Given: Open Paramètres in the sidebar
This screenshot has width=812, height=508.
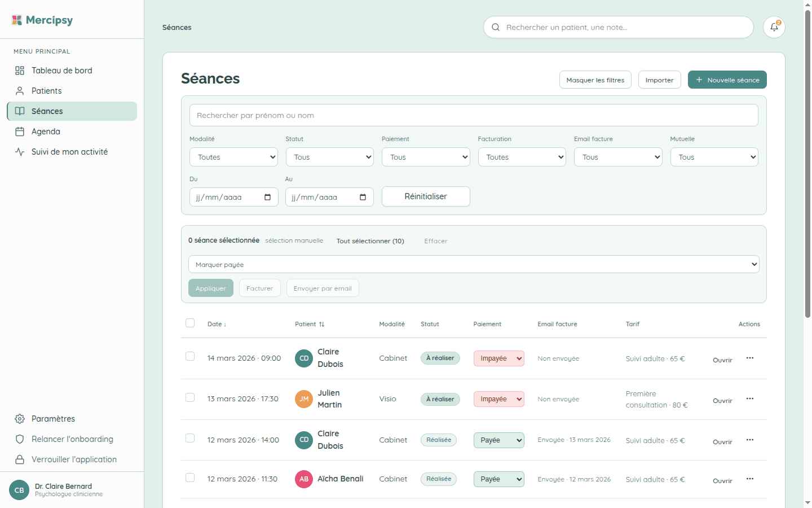Looking at the screenshot, I should click(72, 419).
